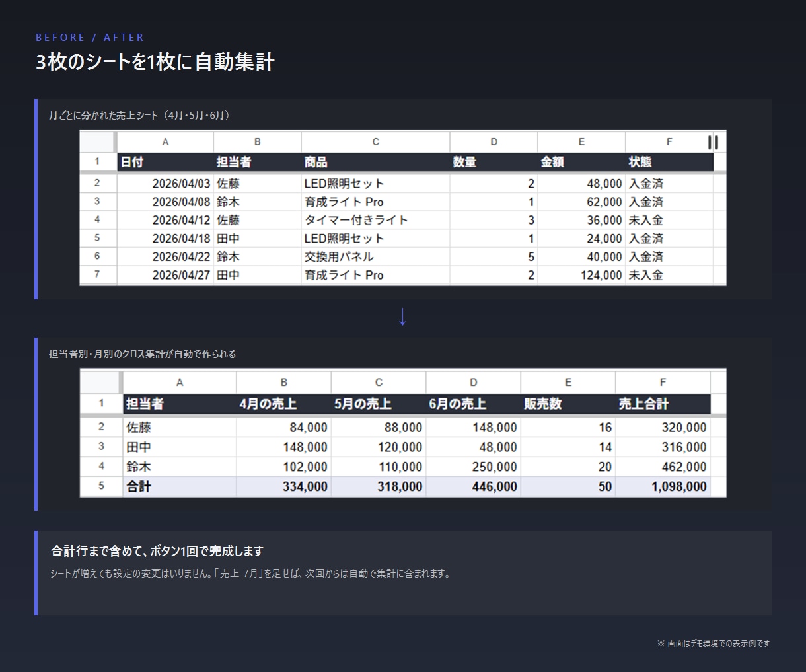Image resolution: width=806 pixels, height=672 pixels.
Task: Select the amount cell 62,000
Action: [581, 202]
